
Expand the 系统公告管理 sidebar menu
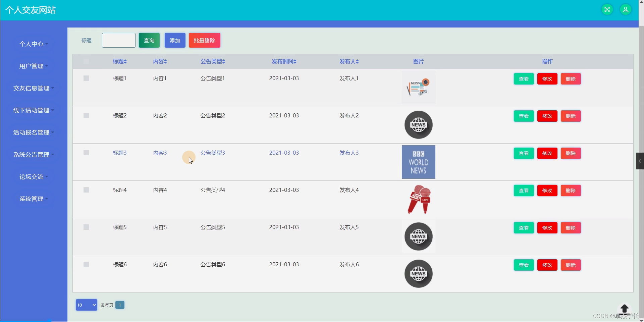pyautogui.click(x=34, y=155)
